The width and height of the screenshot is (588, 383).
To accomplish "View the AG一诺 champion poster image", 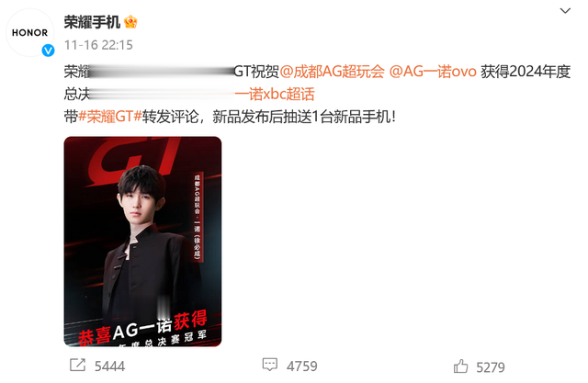I will pyautogui.click(x=143, y=242).
